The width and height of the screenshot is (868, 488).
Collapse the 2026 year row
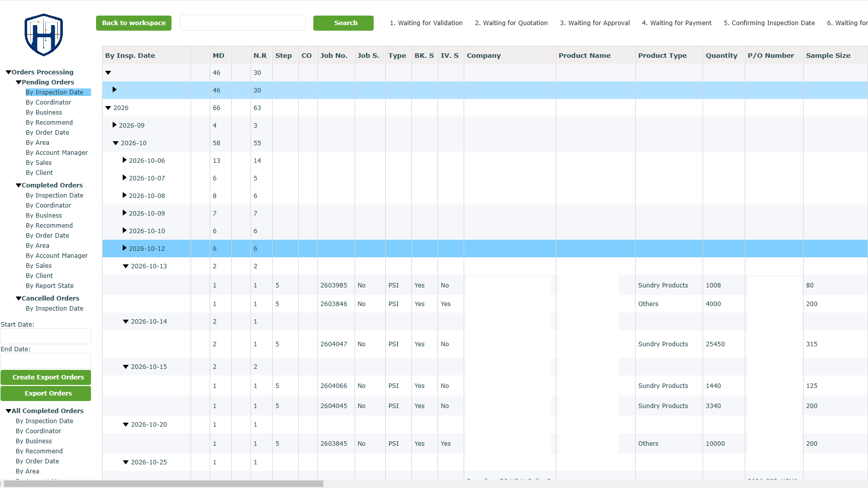click(x=108, y=108)
